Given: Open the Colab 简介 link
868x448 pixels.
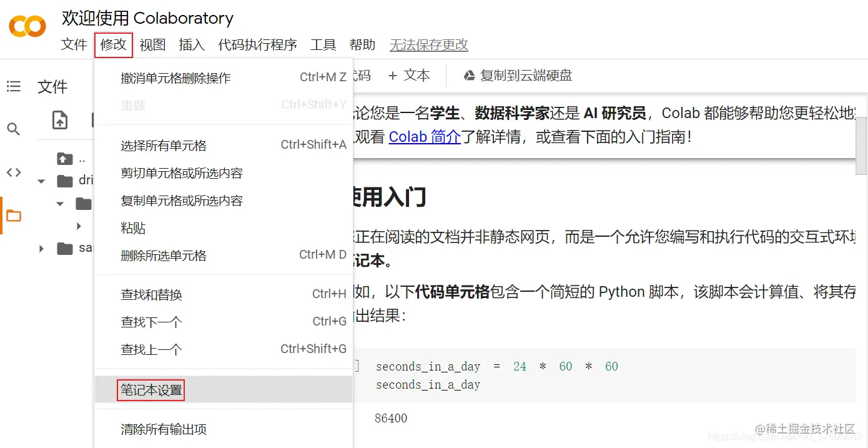Looking at the screenshot, I should point(425,137).
